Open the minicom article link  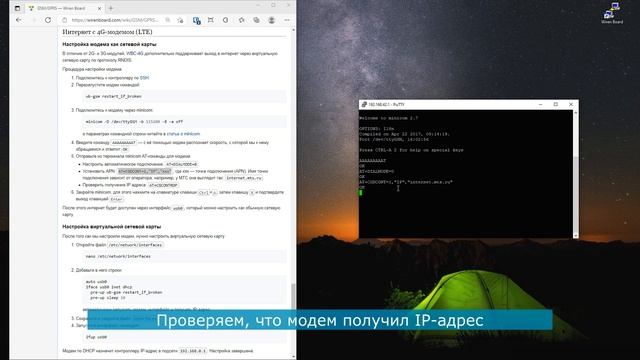click(183, 134)
